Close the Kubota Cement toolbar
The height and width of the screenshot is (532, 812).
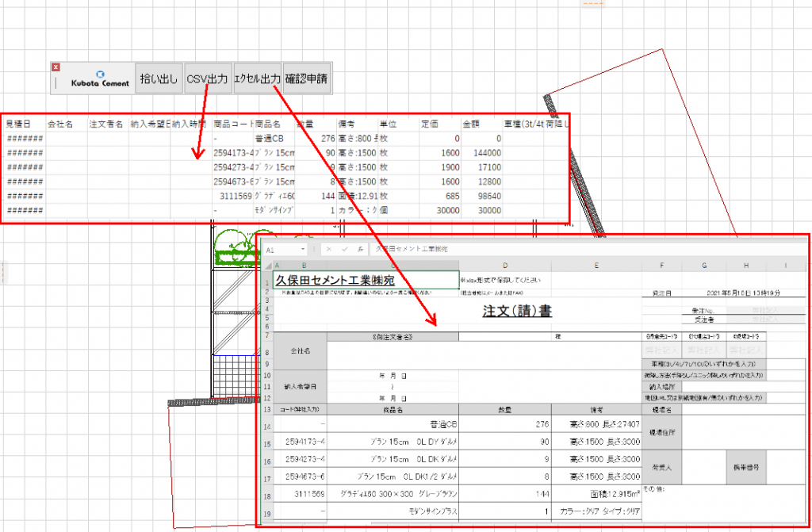click(56, 67)
